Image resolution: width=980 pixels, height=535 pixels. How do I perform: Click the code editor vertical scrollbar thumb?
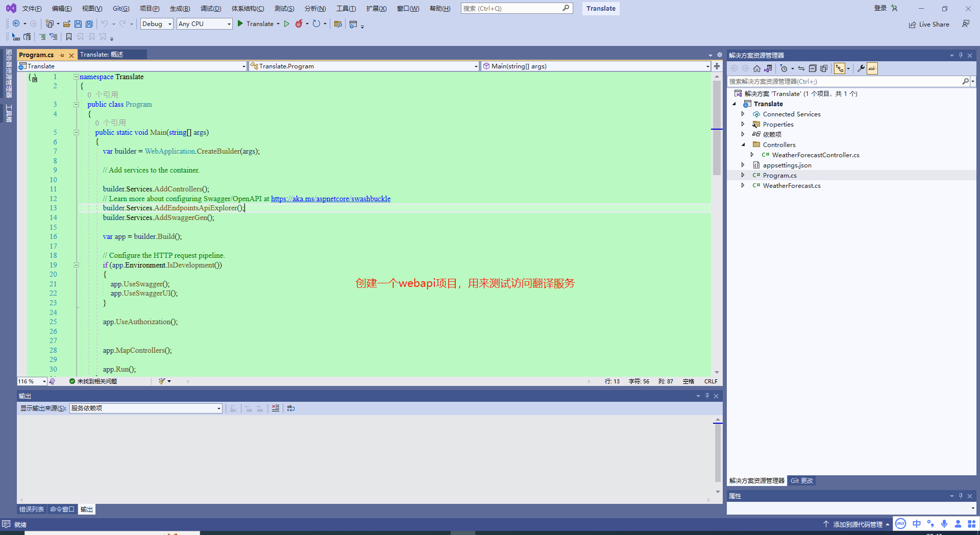pyautogui.click(x=717, y=128)
